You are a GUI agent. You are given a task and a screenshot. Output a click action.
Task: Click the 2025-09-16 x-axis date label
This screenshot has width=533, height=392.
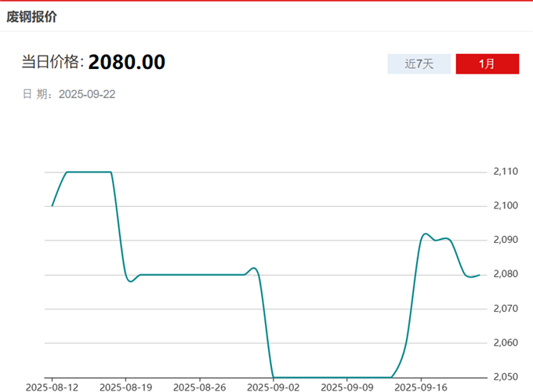click(420, 387)
